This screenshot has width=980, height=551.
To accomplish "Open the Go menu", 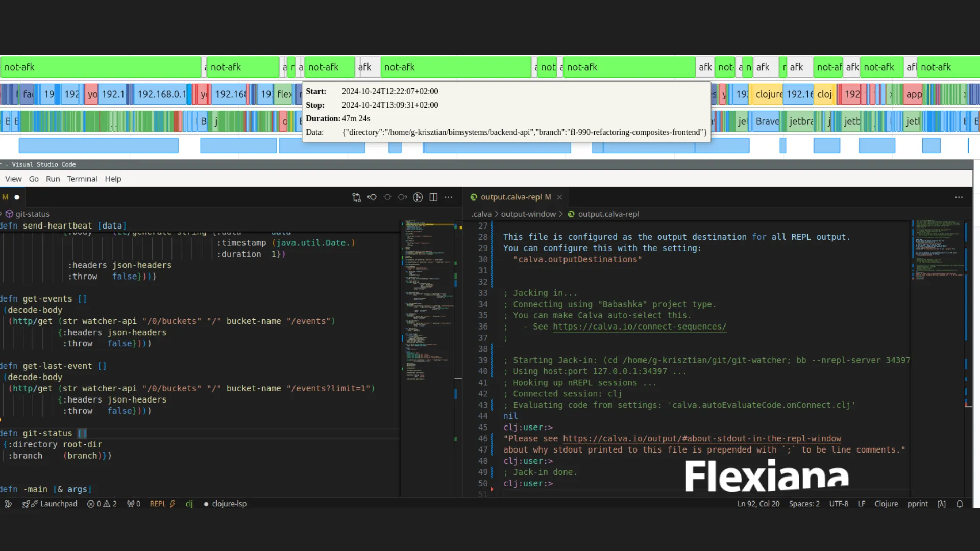I will point(34,179).
